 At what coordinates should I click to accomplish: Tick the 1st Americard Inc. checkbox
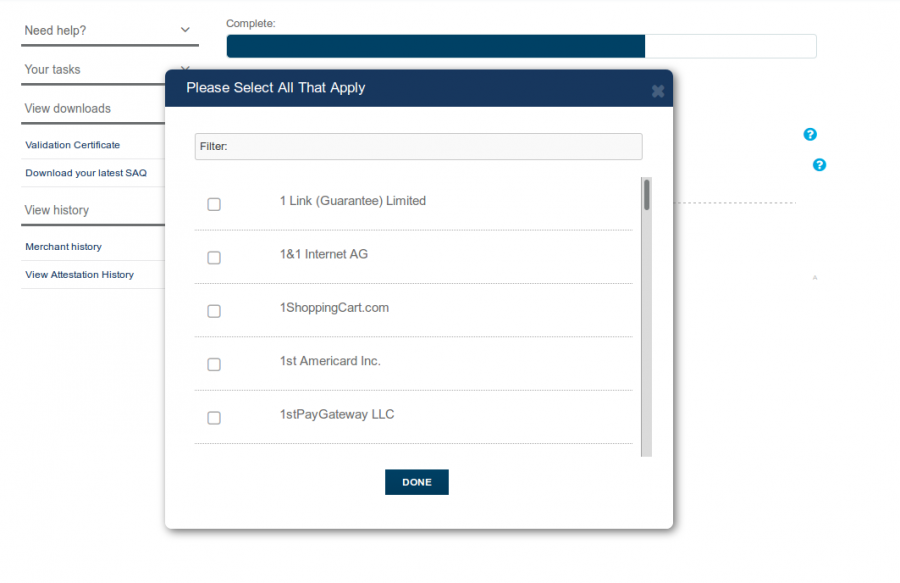pos(214,364)
